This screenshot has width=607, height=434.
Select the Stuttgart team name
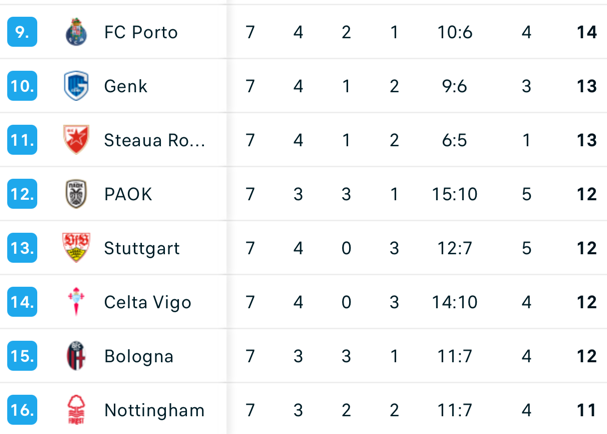pos(142,248)
